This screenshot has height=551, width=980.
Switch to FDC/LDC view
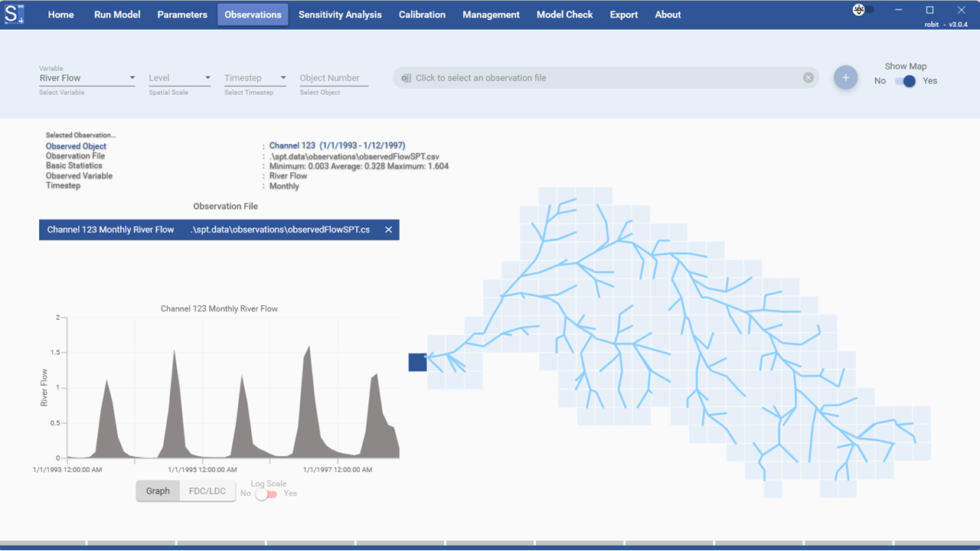click(x=207, y=491)
